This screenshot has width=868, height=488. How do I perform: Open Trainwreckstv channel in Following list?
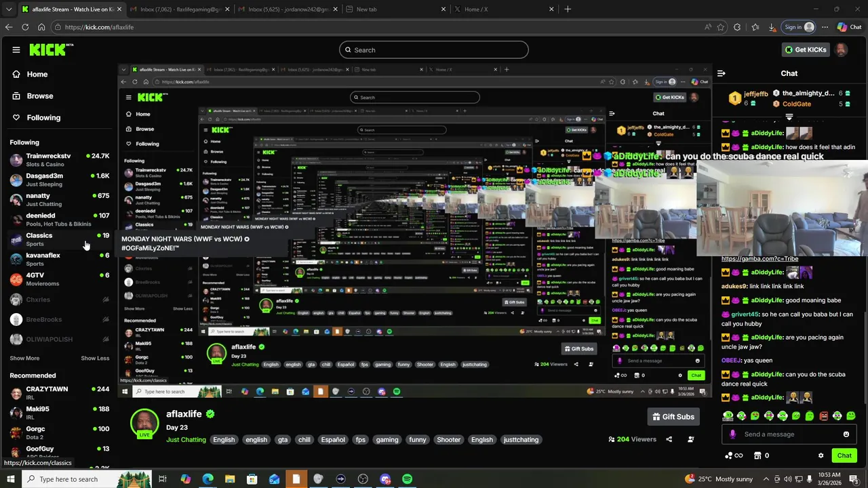pyautogui.click(x=60, y=160)
